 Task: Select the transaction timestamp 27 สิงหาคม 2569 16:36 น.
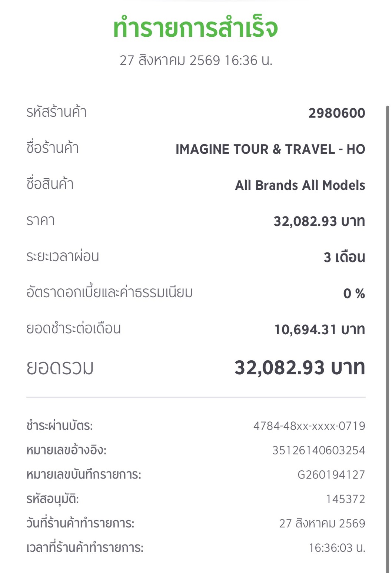pyautogui.click(x=196, y=60)
